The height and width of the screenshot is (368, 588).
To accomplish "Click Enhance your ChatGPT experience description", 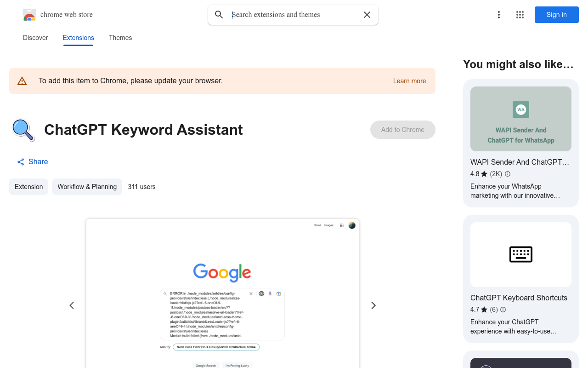I will (x=514, y=327).
